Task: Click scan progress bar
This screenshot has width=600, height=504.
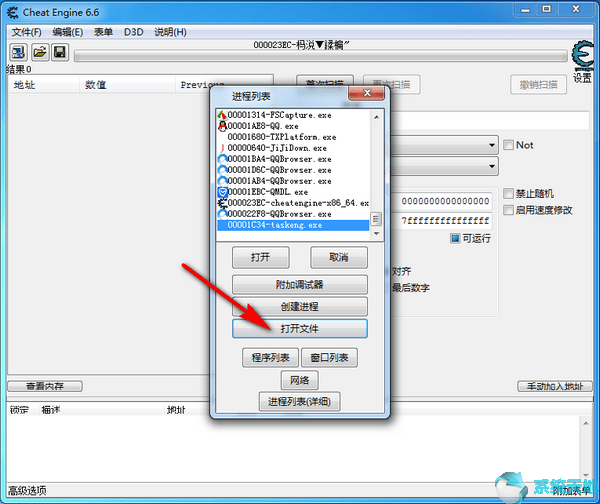Action: 321,56
